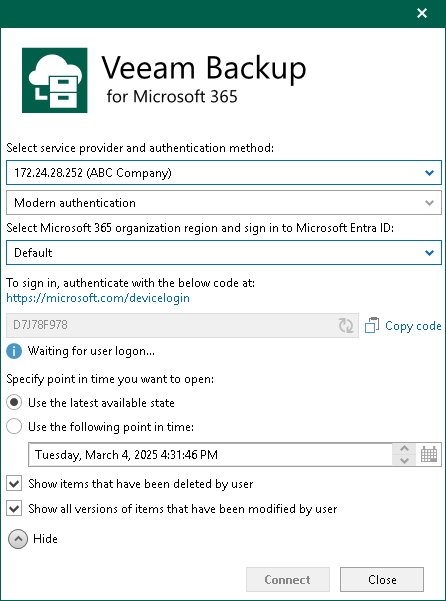Click the point in time date field
Screen dimensions: 446x601
pyautogui.click(x=211, y=455)
